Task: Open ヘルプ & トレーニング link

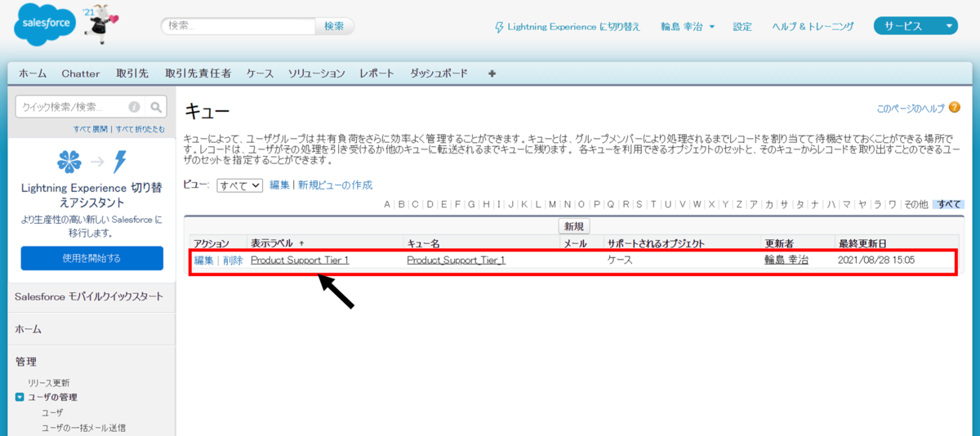Action: pos(813,27)
